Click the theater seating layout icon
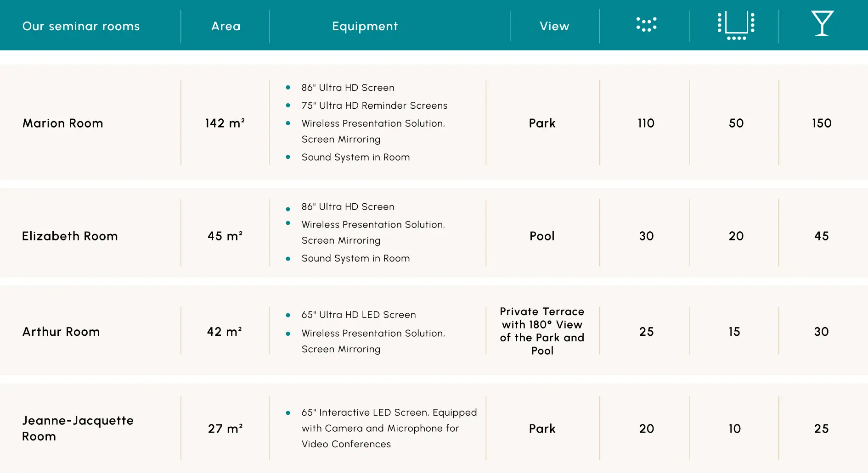 (646, 24)
